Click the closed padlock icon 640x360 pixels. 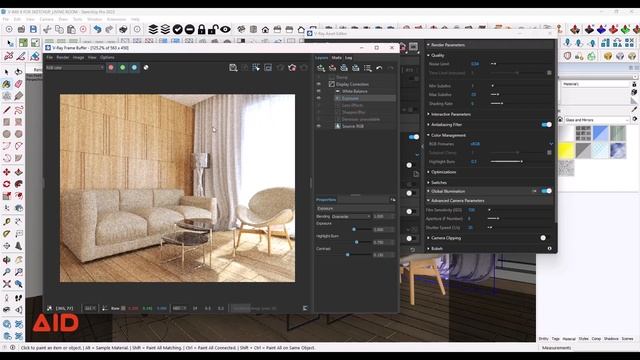tap(202, 29)
